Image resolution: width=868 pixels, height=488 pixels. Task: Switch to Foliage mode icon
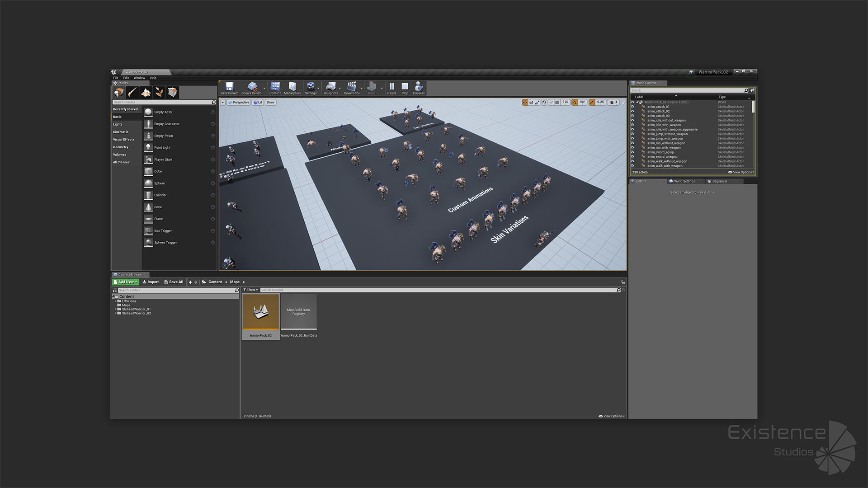(159, 93)
